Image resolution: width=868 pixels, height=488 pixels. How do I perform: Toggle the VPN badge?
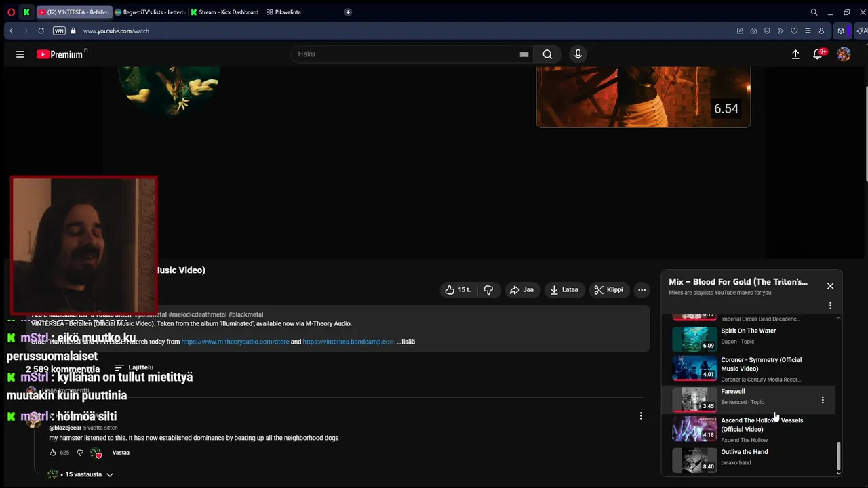click(59, 30)
